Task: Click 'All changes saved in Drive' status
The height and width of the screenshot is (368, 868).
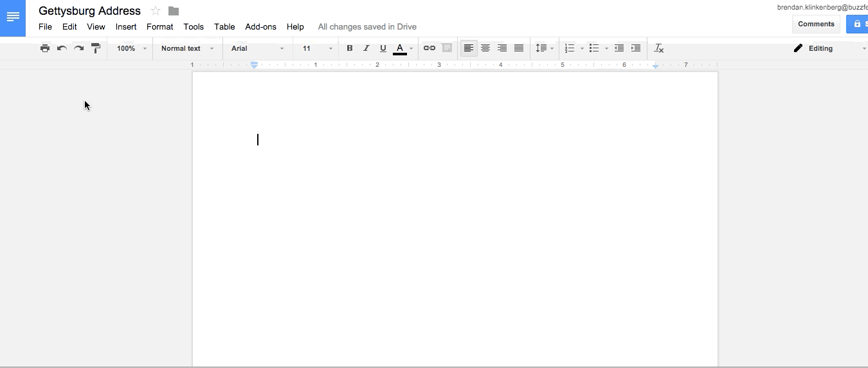Action: pos(367,27)
